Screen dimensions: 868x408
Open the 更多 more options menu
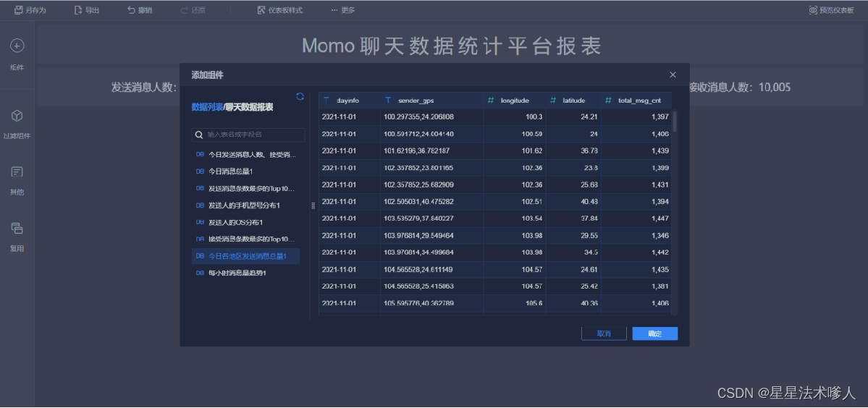[x=343, y=10]
